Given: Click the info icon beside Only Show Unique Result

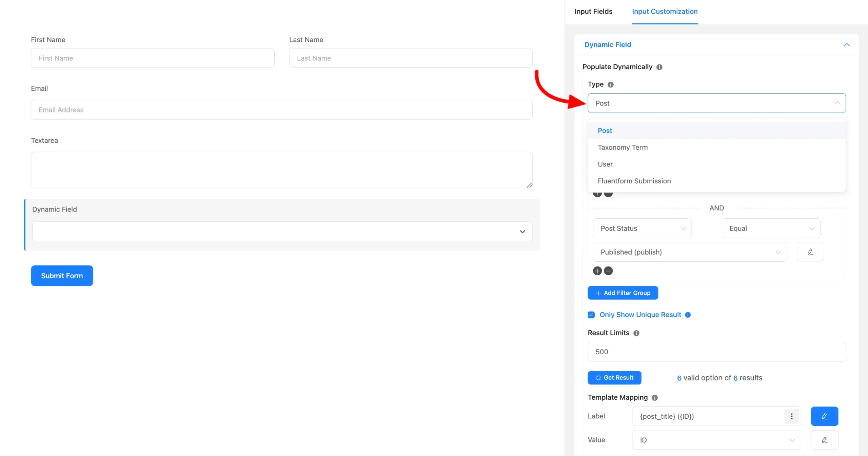Looking at the screenshot, I should [x=688, y=315].
